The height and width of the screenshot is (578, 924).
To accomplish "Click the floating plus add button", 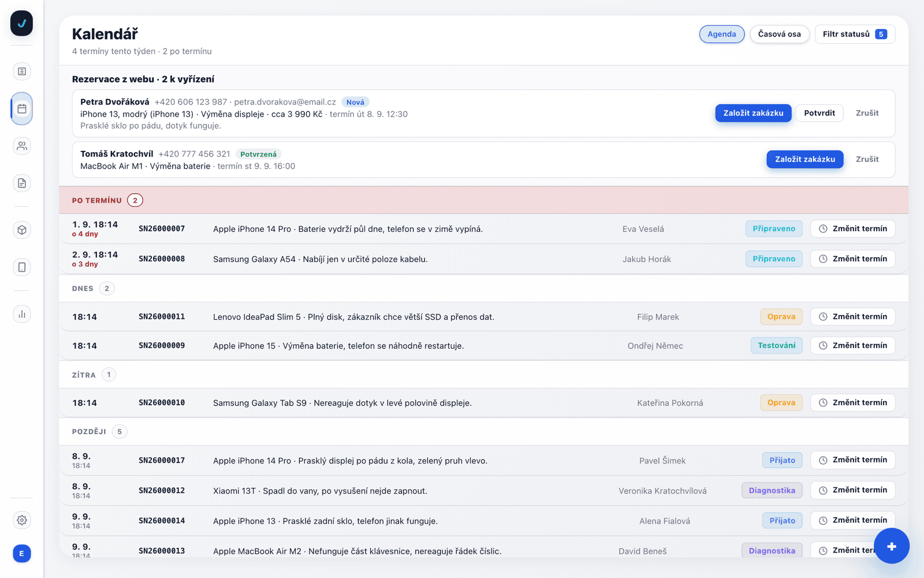I will tap(892, 546).
